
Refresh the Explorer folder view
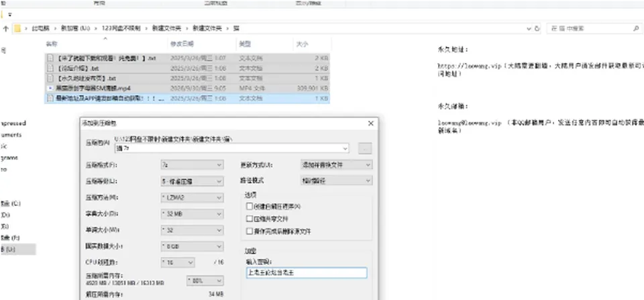point(537,28)
